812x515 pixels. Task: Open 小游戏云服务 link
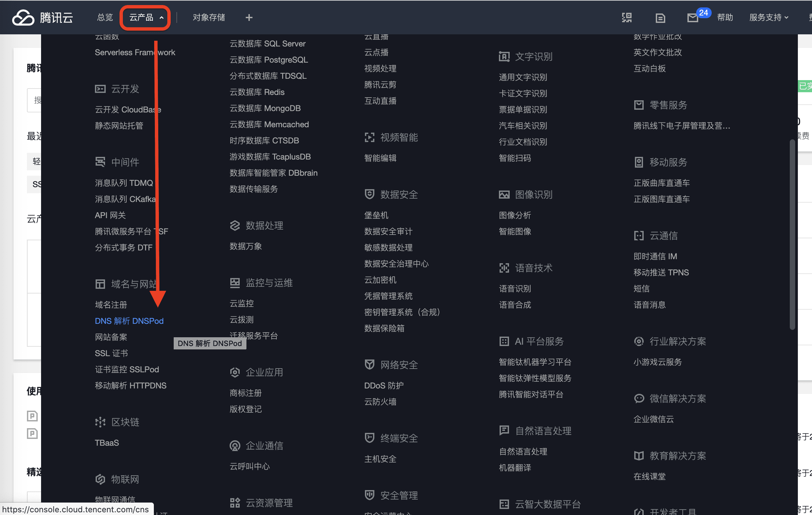(657, 362)
